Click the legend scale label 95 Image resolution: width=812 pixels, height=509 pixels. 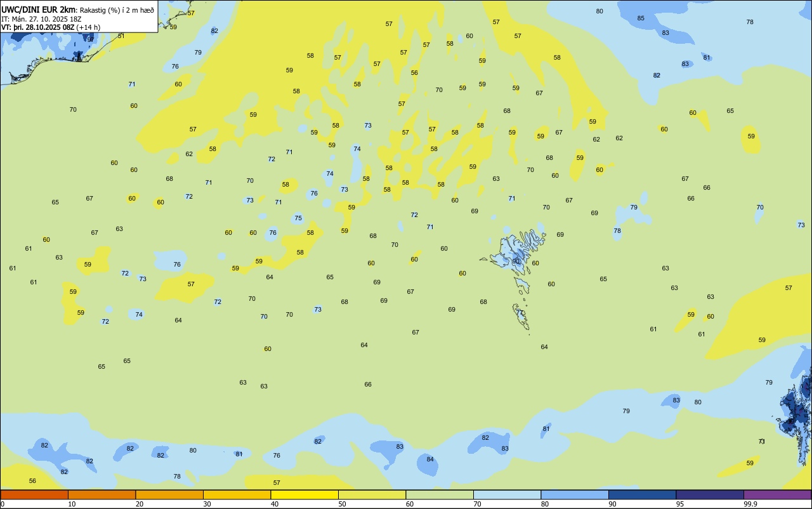click(x=680, y=504)
